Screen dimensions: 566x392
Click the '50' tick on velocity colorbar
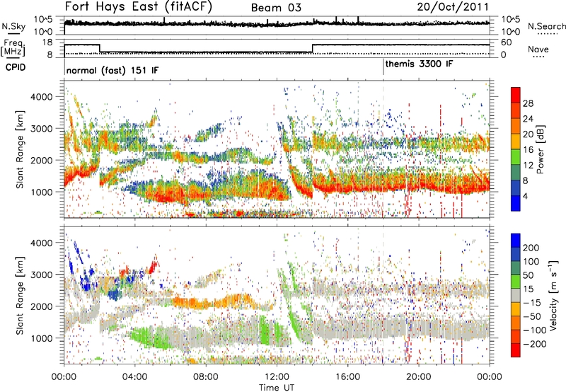(x=528, y=275)
